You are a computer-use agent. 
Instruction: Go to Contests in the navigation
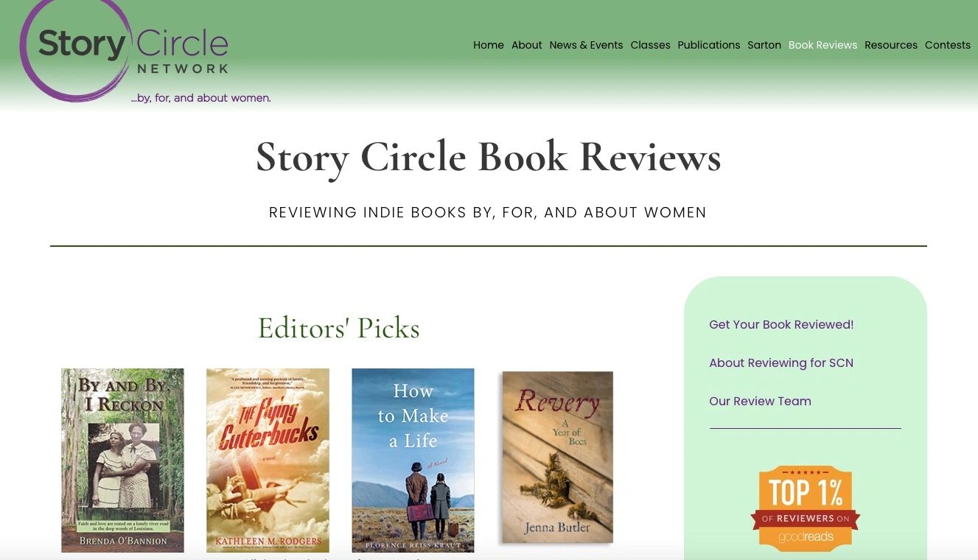point(948,45)
